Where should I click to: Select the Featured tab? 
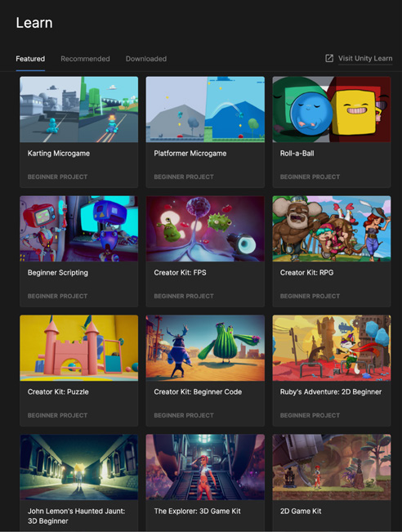pyautogui.click(x=30, y=59)
